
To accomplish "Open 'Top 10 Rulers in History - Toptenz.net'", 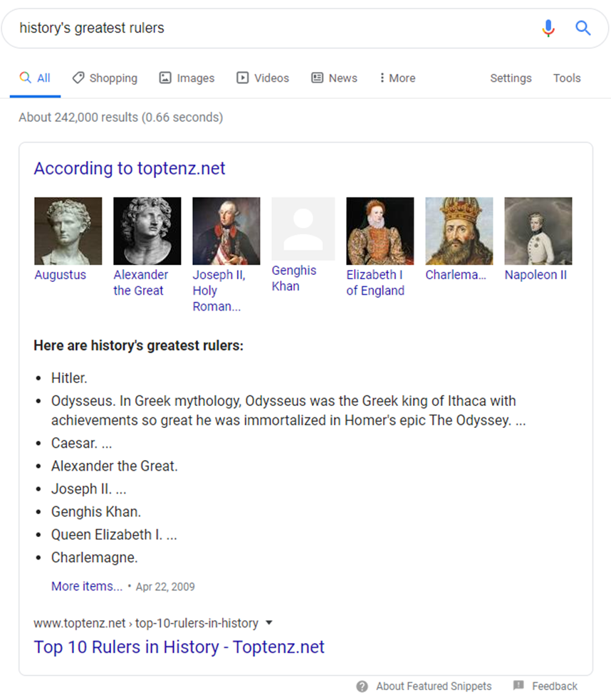I will [179, 647].
